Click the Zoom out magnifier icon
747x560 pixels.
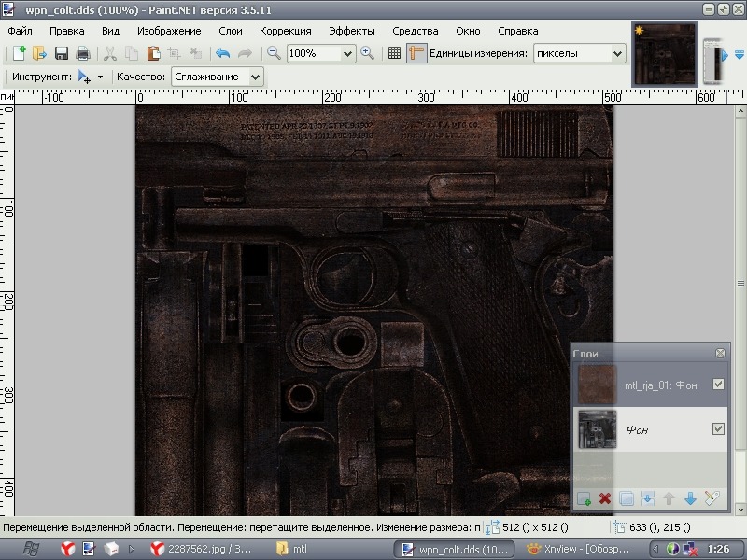point(274,54)
